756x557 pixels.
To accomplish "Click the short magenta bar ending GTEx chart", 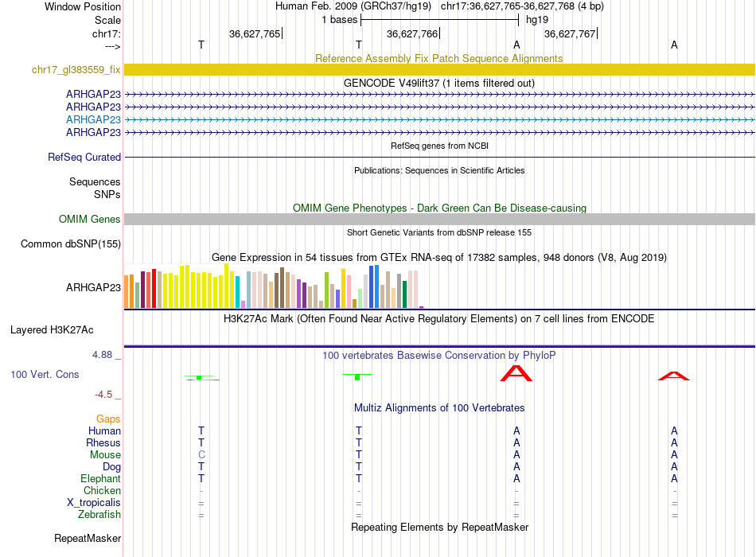I will pos(422,307).
